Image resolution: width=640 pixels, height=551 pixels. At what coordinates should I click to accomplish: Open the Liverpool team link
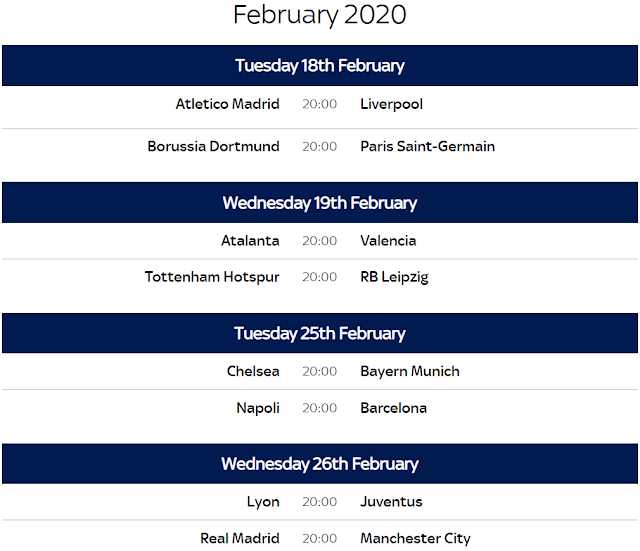coord(391,104)
